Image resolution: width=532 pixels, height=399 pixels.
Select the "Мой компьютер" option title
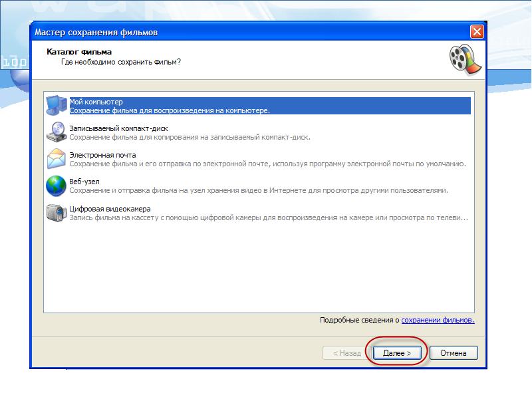pyautogui.click(x=96, y=102)
